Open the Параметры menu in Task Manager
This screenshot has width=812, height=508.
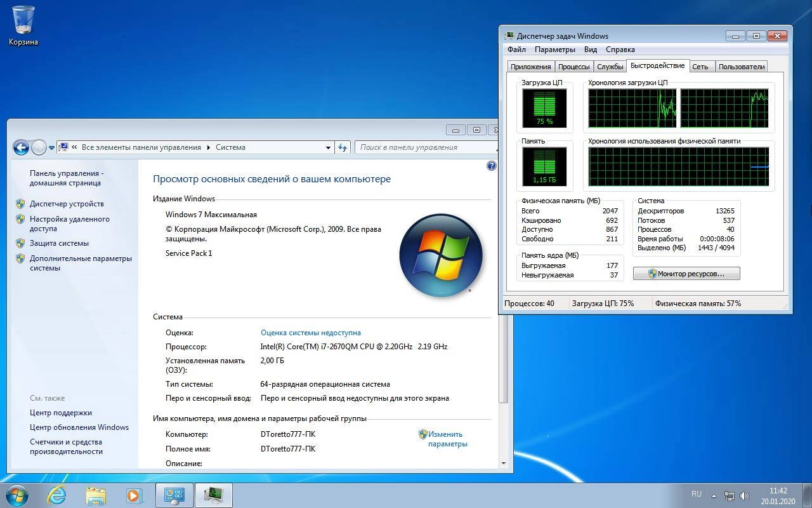pyautogui.click(x=555, y=50)
